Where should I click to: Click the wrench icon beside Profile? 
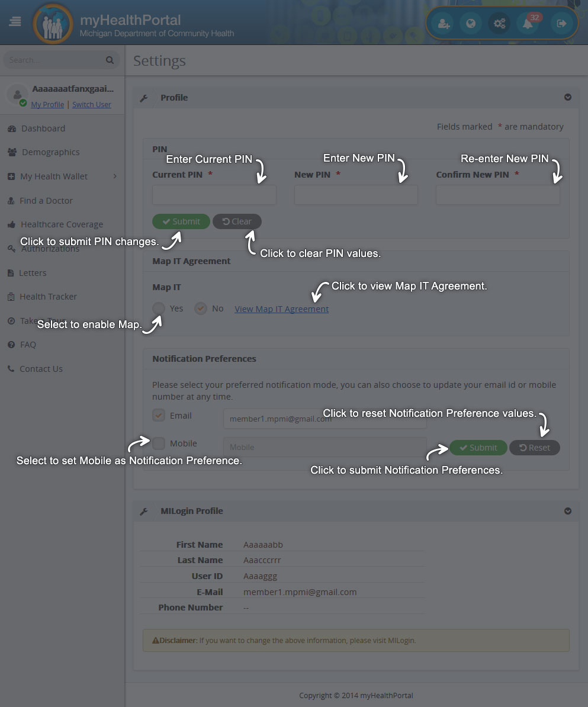tap(144, 98)
